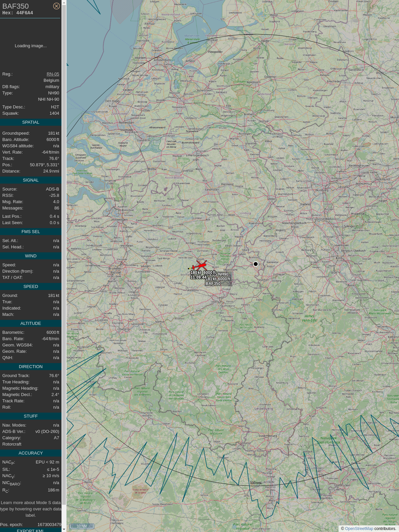The height and width of the screenshot is (532, 399).
Task: Click the ALTITUDE section header
Action: click(x=31, y=324)
